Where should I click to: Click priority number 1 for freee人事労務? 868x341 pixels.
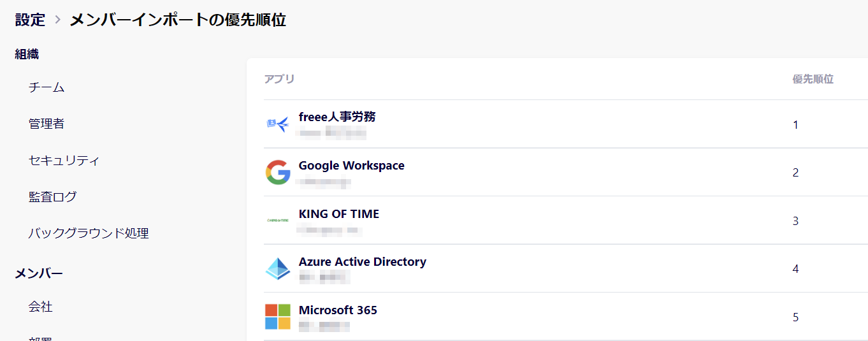coord(795,125)
